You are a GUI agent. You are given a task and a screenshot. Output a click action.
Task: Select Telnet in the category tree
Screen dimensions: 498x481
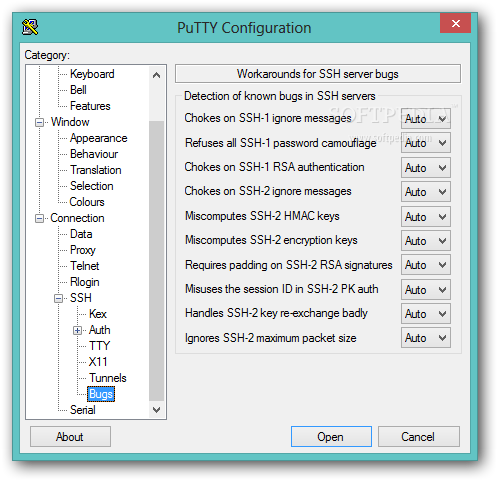pyautogui.click(x=84, y=266)
